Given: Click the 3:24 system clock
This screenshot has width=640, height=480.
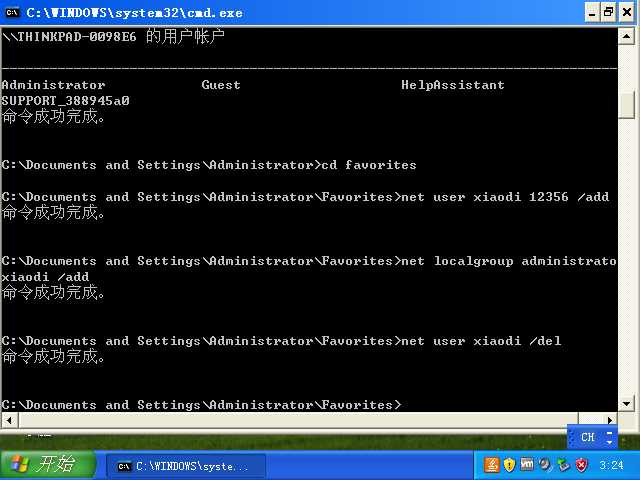Looking at the screenshot, I should [611, 465].
